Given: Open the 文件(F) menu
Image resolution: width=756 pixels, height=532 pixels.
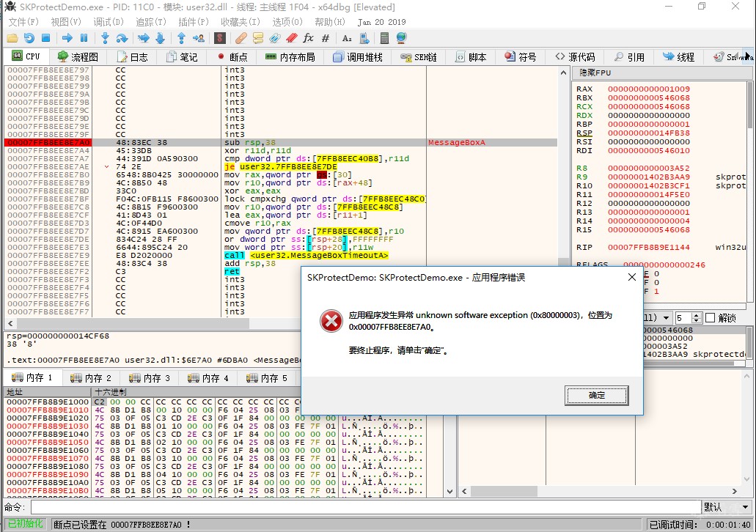Looking at the screenshot, I should coord(23,22).
